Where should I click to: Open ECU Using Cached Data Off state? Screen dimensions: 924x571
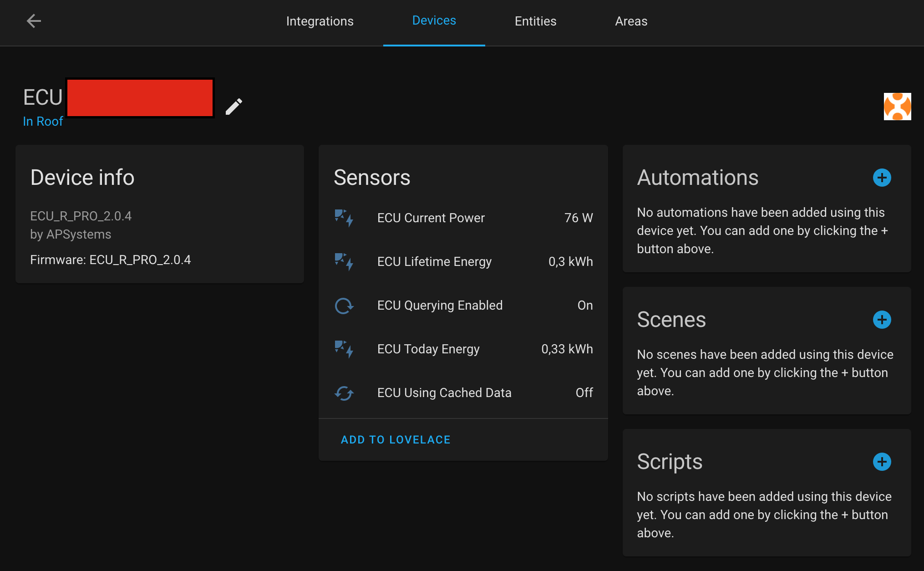(584, 393)
